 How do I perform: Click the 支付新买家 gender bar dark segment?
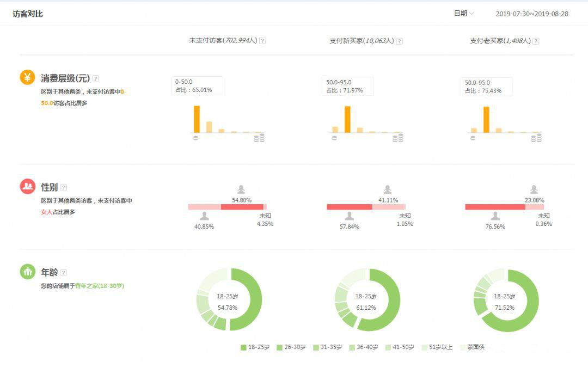(350, 207)
